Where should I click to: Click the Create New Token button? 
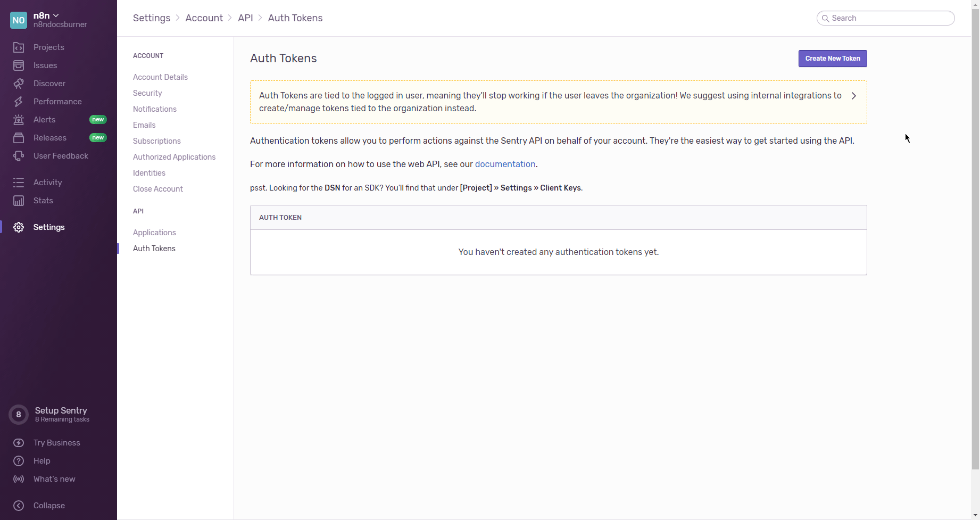click(832, 59)
